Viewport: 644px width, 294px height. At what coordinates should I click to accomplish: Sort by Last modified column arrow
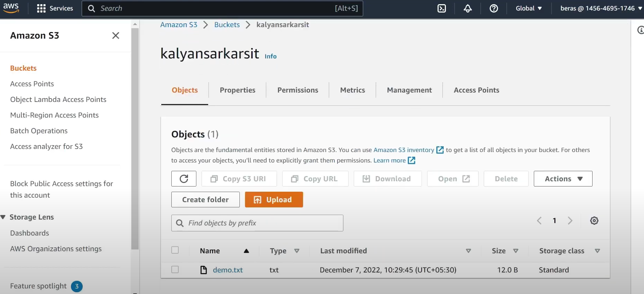tap(468, 251)
